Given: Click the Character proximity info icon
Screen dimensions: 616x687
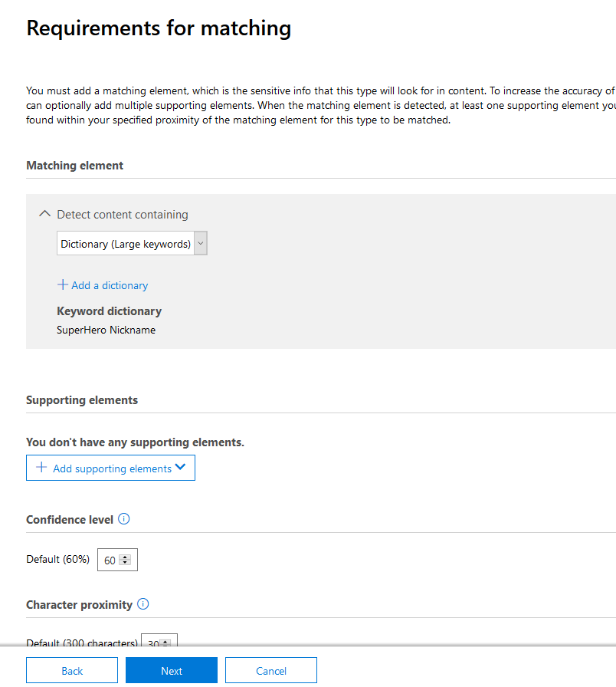Looking at the screenshot, I should (143, 604).
